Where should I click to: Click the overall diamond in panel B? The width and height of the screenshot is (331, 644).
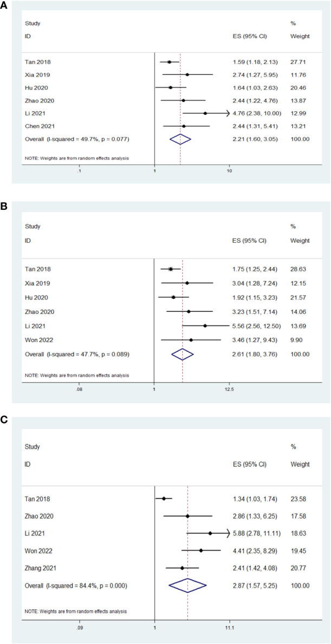pyautogui.click(x=183, y=354)
